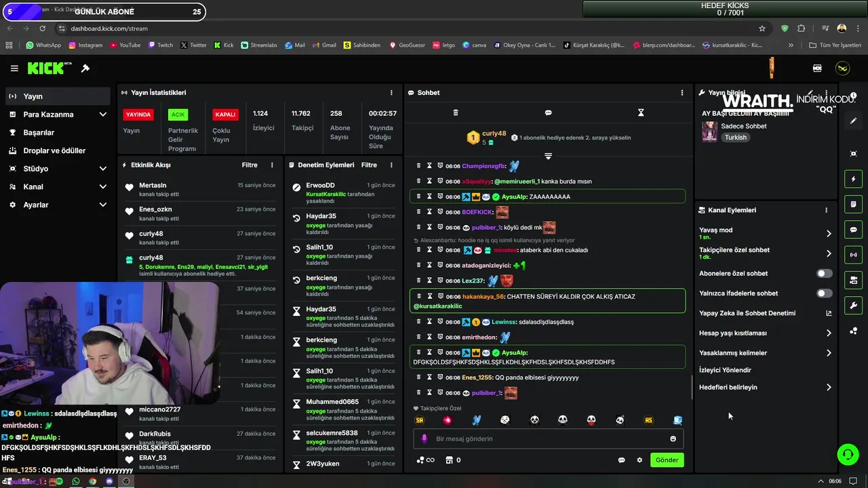Open Takipçilere özel sohbet arrow

(x=829, y=253)
